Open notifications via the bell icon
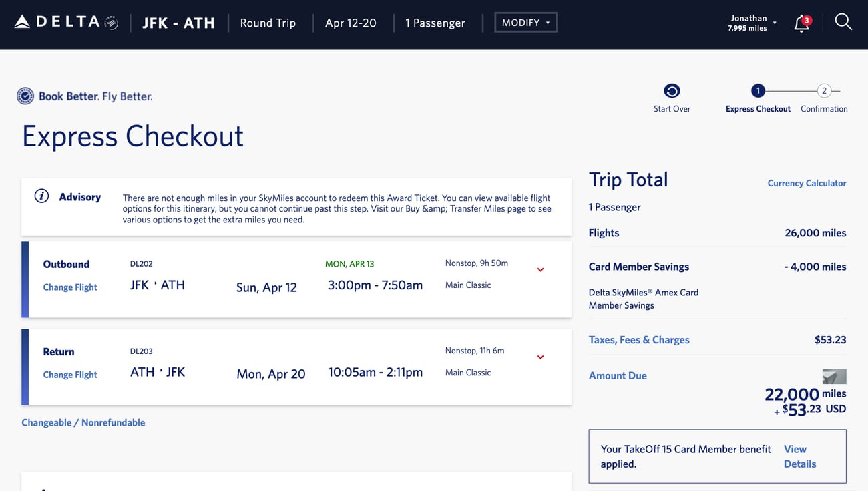 tap(801, 23)
